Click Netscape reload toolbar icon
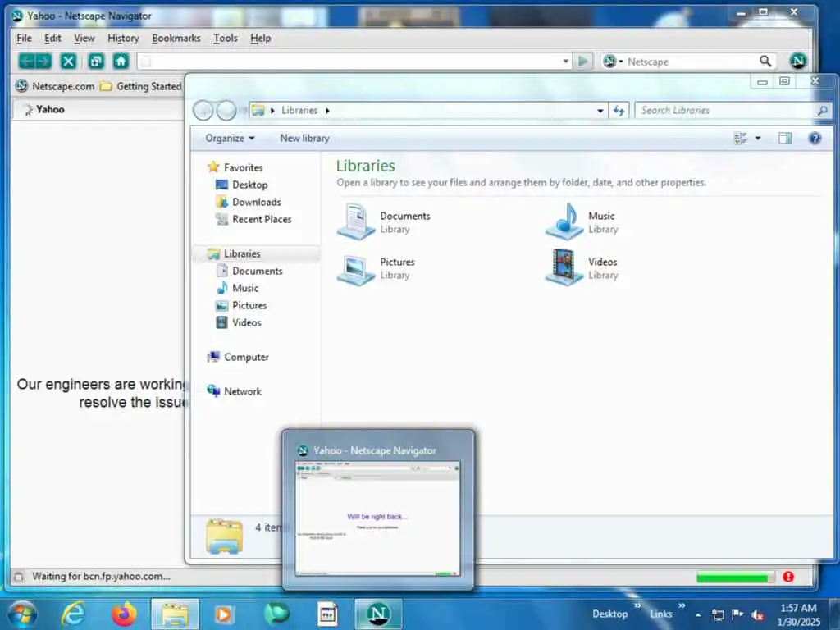Viewport: 840px width, 630px height. pyautogui.click(x=96, y=61)
